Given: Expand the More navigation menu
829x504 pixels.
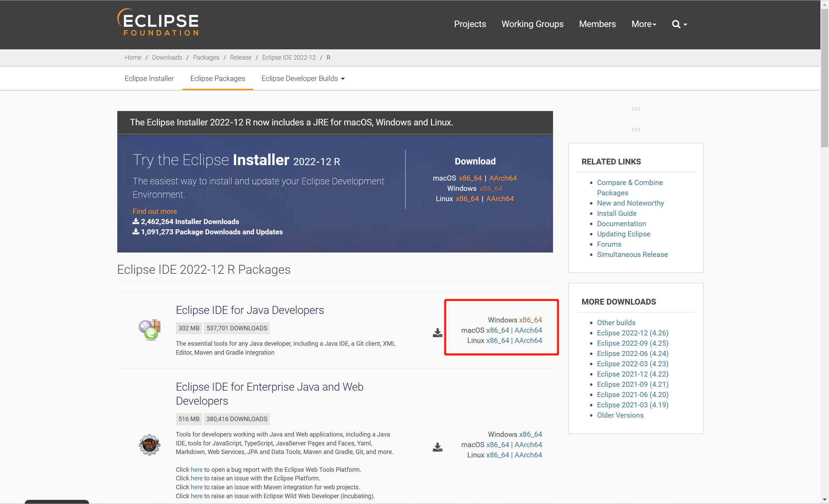Looking at the screenshot, I should pos(644,24).
